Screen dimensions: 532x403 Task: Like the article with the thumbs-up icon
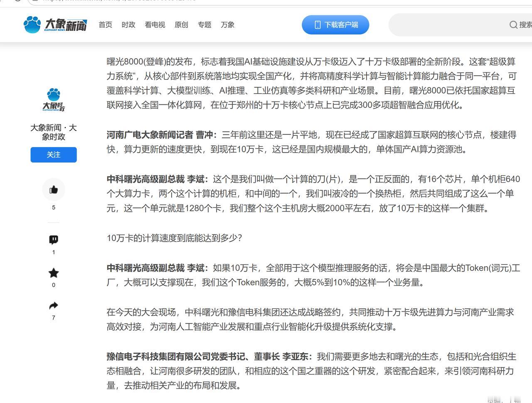click(x=54, y=190)
